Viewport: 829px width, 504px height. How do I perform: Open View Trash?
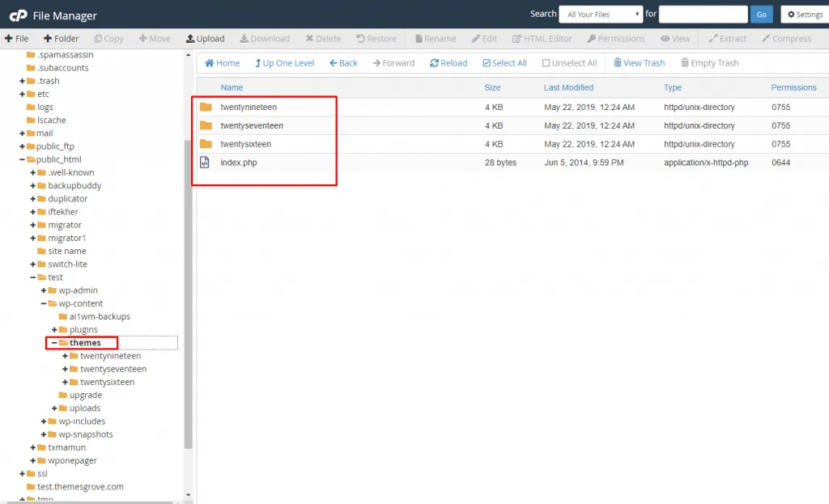point(639,63)
